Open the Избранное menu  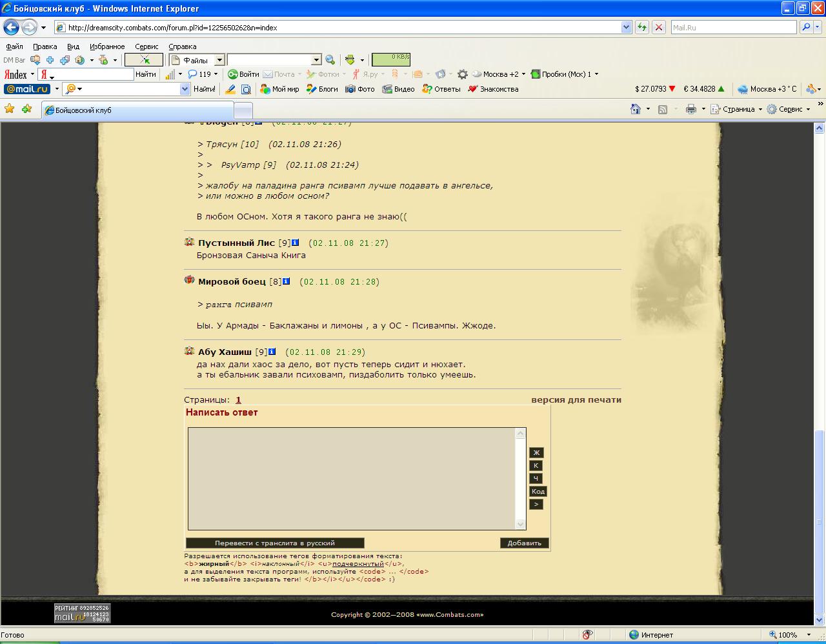coord(107,46)
